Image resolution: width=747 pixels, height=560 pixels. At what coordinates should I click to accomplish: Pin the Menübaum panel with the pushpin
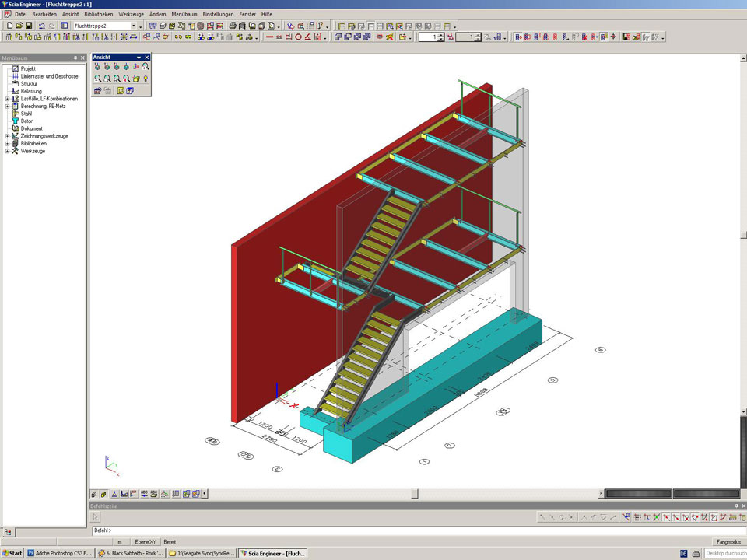click(x=75, y=58)
